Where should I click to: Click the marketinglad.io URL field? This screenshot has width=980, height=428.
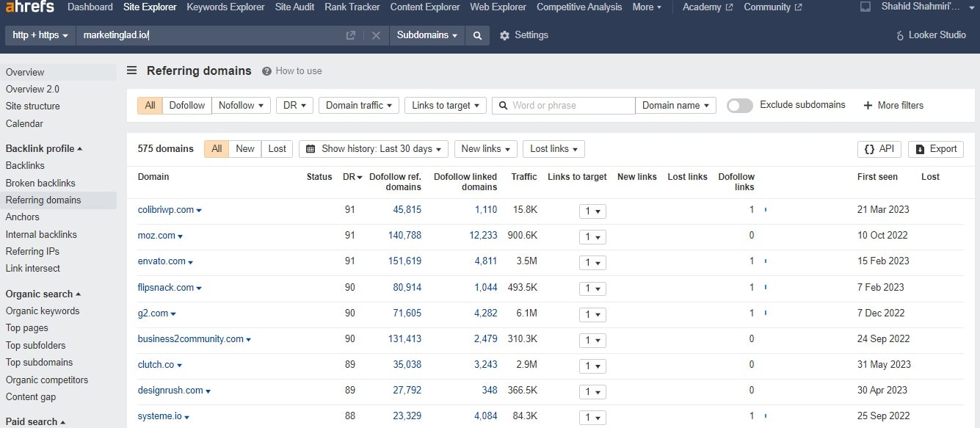pyautogui.click(x=211, y=35)
